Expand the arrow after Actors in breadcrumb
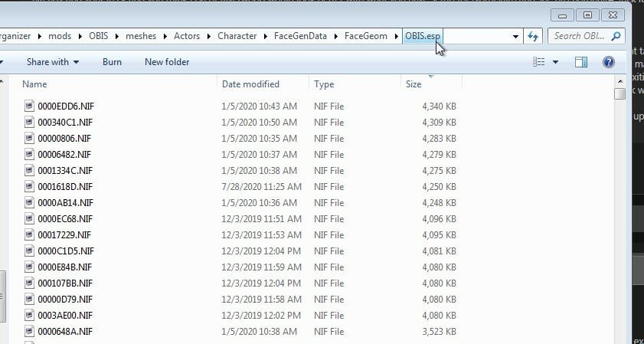The height and width of the screenshot is (344, 644). point(208,36)
